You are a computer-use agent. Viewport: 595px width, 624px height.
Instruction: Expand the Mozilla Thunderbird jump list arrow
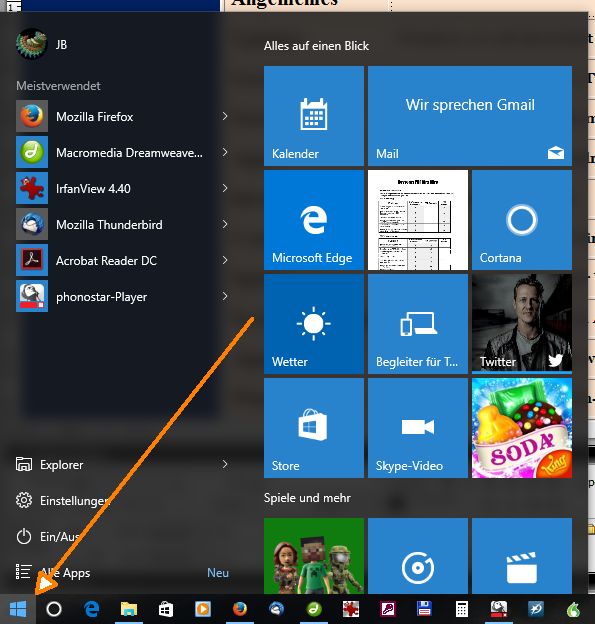coord(225,224)
